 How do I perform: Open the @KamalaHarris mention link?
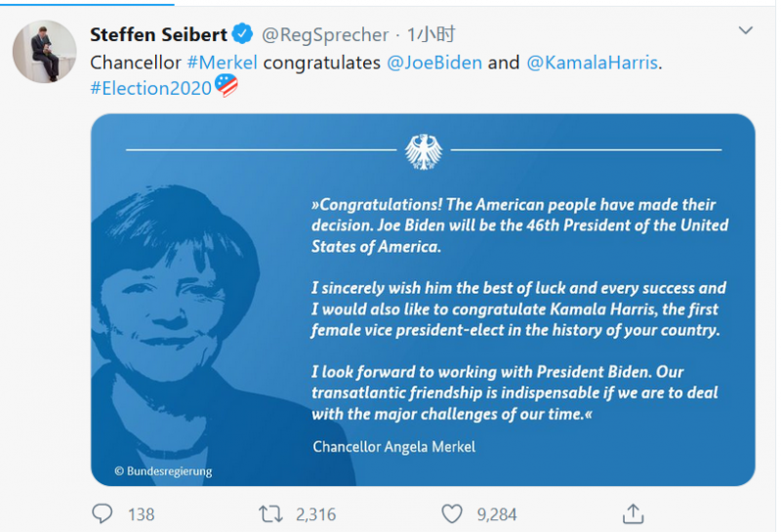click(593, 62)
